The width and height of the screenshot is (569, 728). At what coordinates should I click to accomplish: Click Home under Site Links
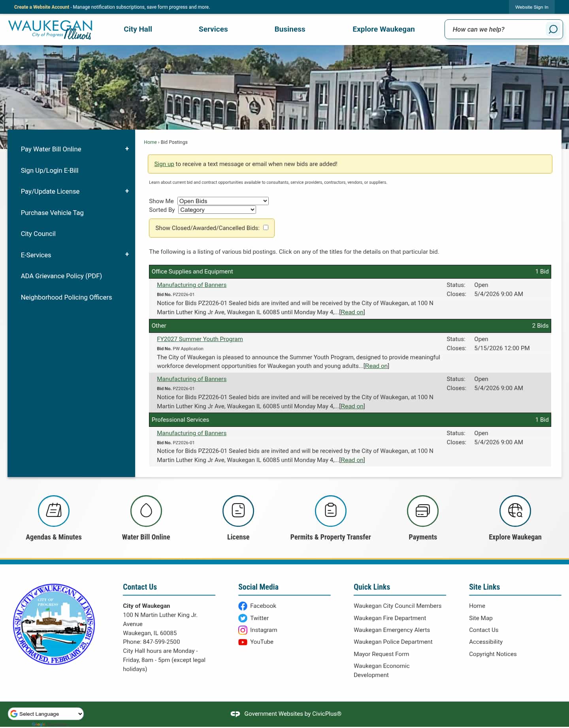coord(477,606)
